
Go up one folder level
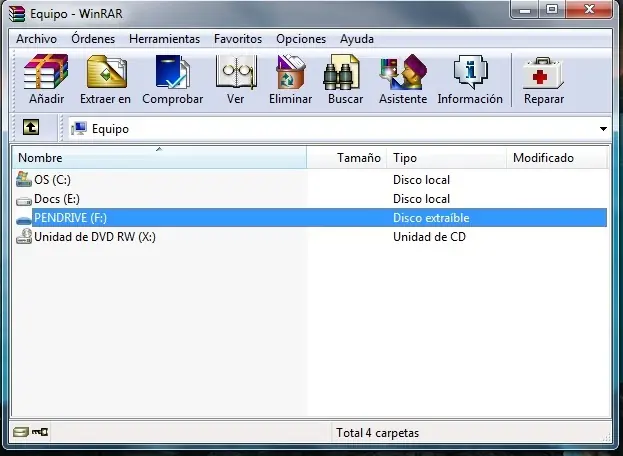[31, 128]
